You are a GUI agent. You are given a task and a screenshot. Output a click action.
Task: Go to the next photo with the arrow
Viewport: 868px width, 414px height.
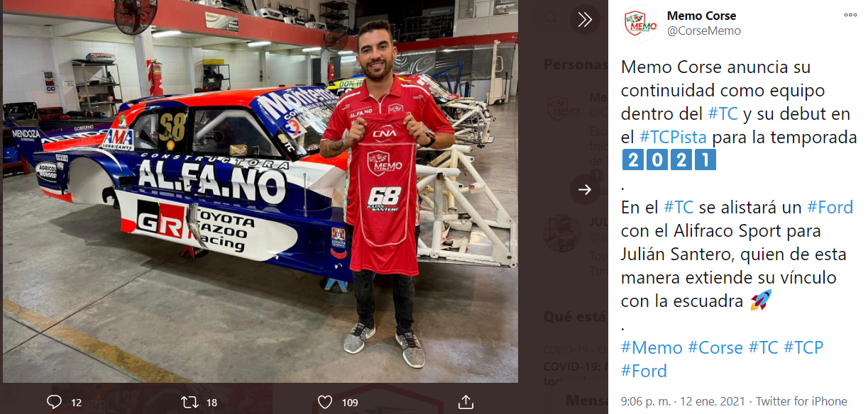pos(585,190)
